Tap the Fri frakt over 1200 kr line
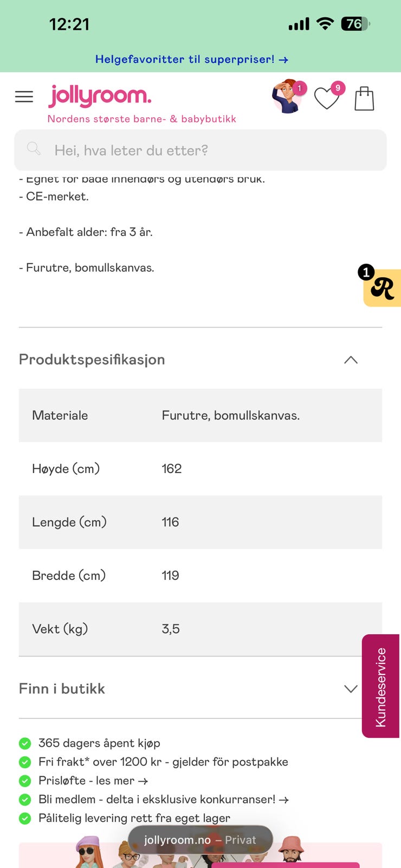Screen dimensions: 401x868 coord(163,762)
